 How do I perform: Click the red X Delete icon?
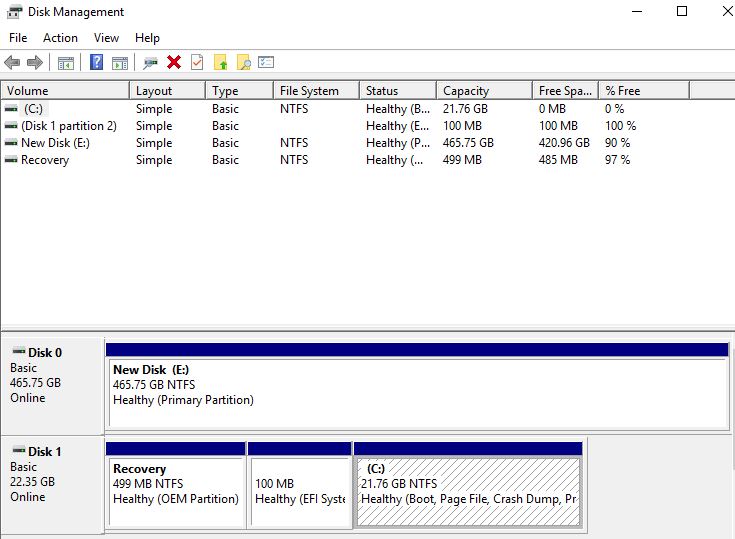click(174, 62)
